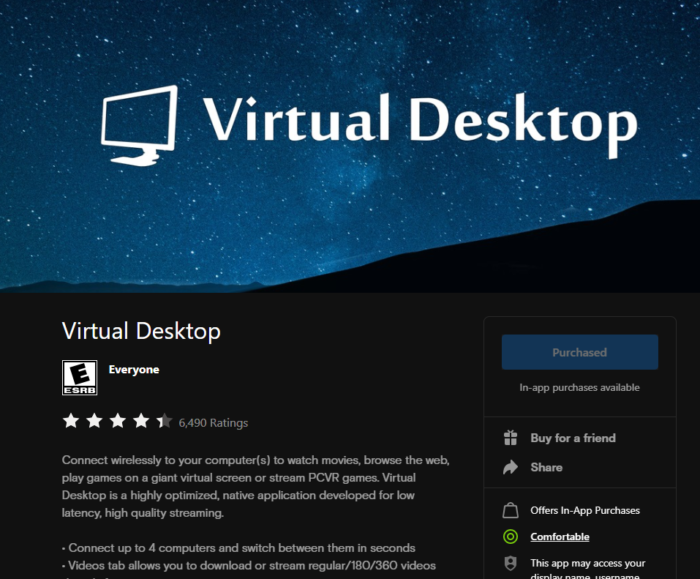
Task: Select Buy for a friend label
Action: point(573,438)
